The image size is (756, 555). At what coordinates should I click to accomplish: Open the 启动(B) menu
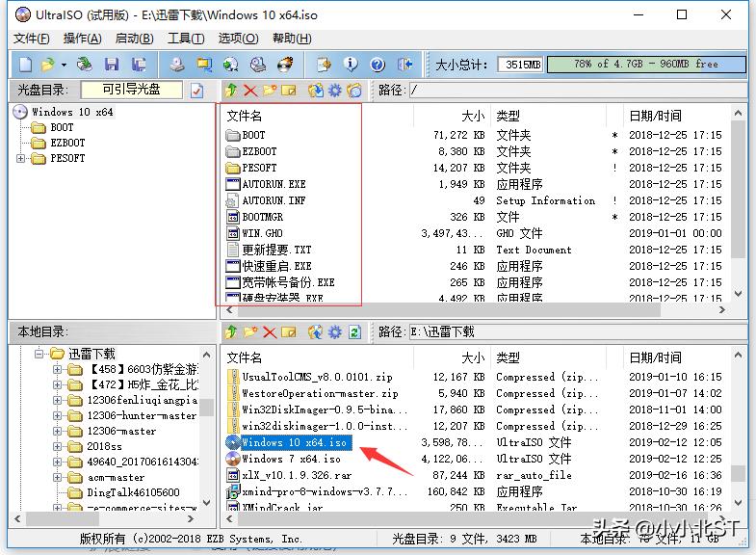coord(134,39)
